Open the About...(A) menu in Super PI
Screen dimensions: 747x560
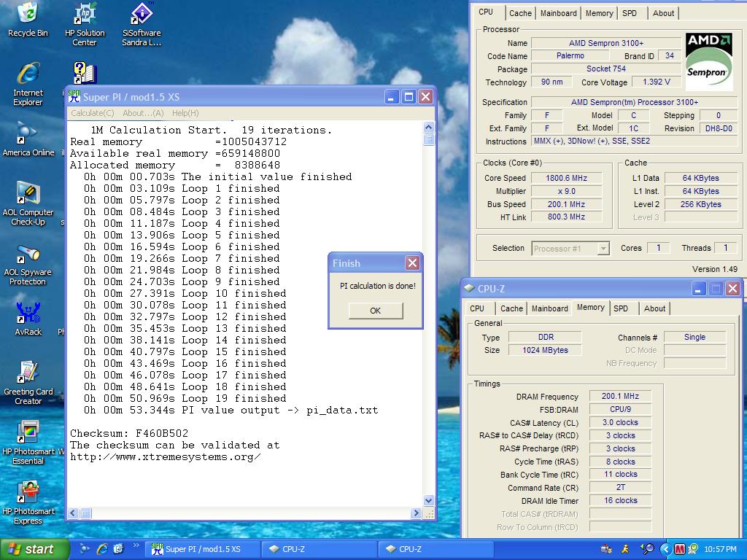tap(143, 113)
